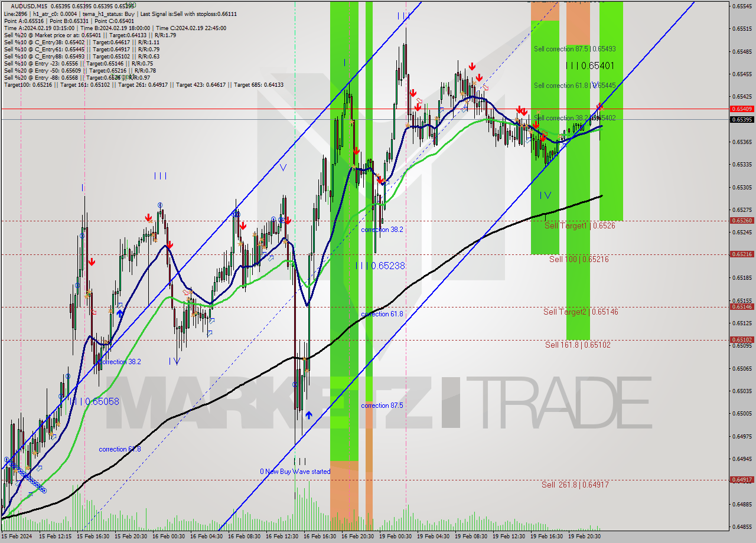This screenshot has width=756, height=543.
Task: Click the red 0.65260 price axis tag
Action: coord(742,221)
